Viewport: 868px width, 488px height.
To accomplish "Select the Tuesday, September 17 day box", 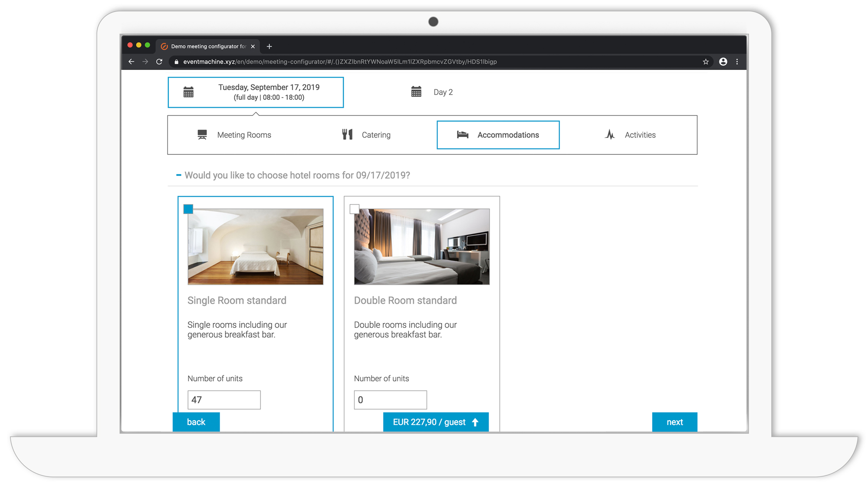I will pyautogui.click(x=256, y=92).
